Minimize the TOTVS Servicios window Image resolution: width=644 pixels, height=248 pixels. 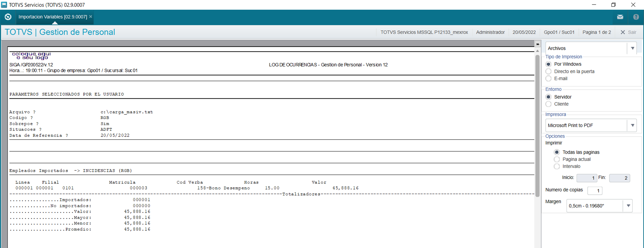[x=594, y=5]
